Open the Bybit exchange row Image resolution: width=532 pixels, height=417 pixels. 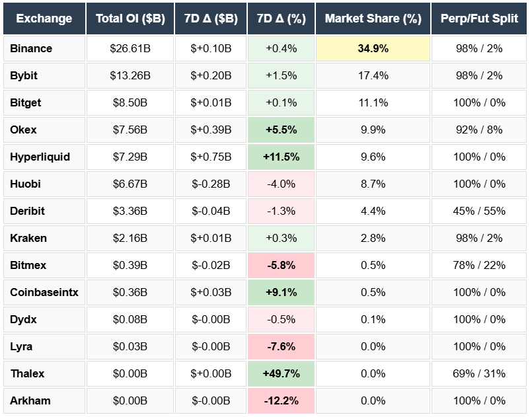point(24,76)
